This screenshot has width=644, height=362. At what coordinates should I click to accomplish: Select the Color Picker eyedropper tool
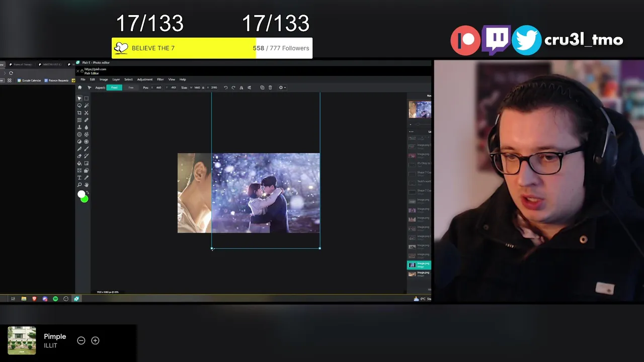(x=87, y=177)
